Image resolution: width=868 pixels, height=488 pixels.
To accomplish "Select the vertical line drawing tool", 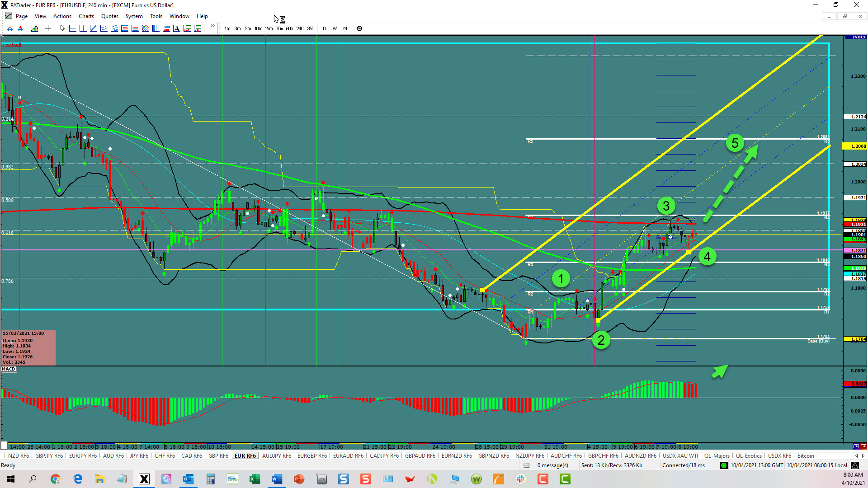I will pyautogui.click(x=83, y=28).
